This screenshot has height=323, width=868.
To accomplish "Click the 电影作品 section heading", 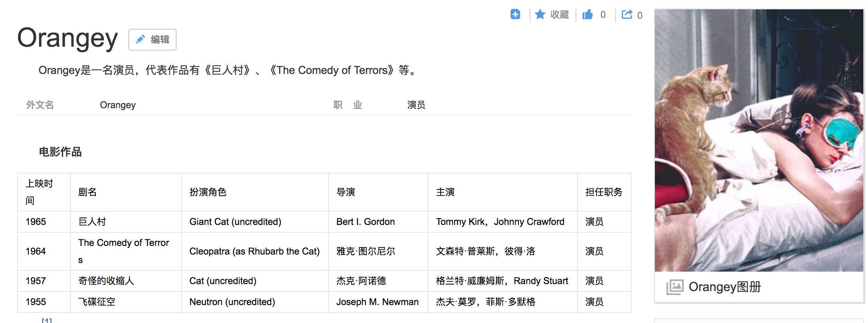I will [60, 152].
